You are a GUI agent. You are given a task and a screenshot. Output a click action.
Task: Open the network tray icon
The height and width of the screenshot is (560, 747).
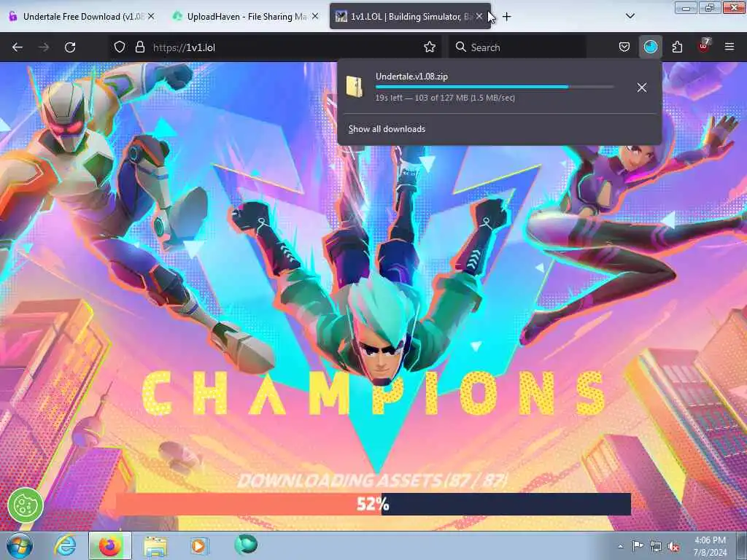click(656, 546)
